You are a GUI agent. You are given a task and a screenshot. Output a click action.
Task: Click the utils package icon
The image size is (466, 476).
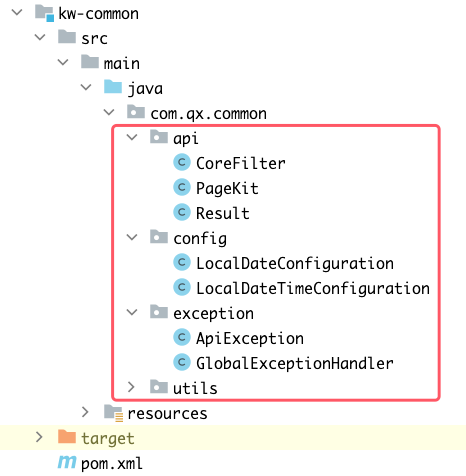click(x=159, y=387)
